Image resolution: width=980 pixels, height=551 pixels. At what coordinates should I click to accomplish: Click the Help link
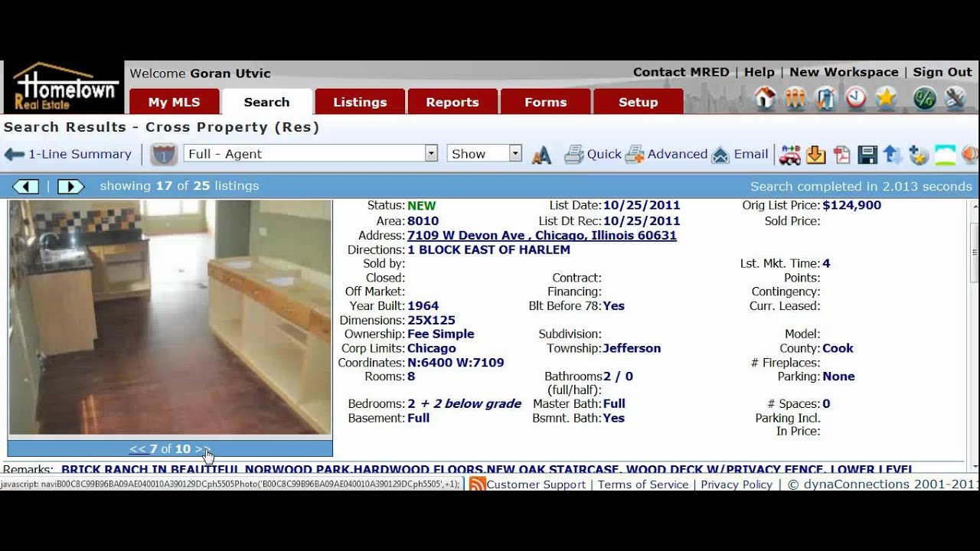759,72
